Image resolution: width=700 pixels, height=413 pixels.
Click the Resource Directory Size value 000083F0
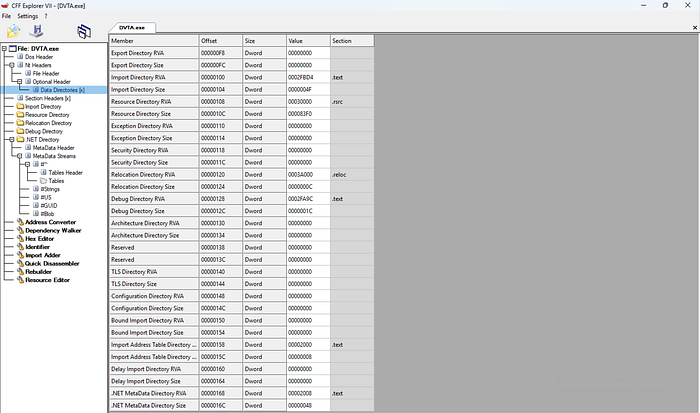pos(308,114)
